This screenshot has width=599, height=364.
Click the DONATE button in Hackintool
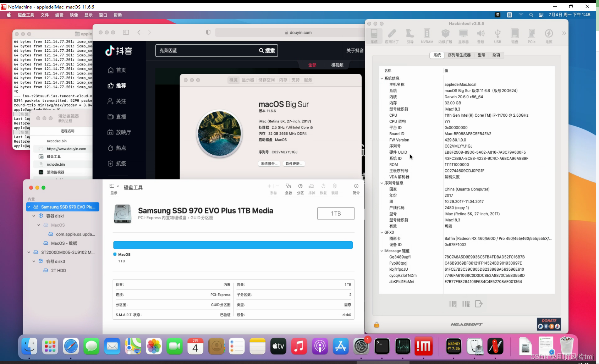(x=549, y=324)
